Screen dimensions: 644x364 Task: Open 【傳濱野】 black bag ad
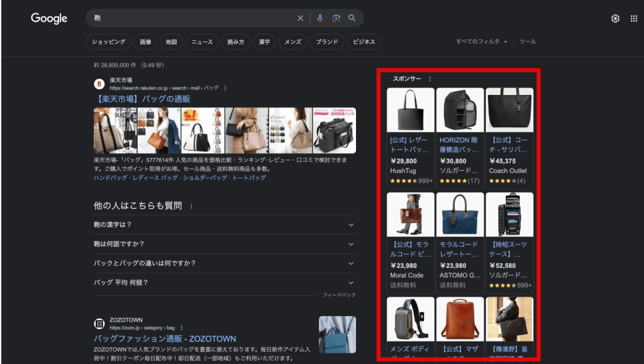pos(509,327)
